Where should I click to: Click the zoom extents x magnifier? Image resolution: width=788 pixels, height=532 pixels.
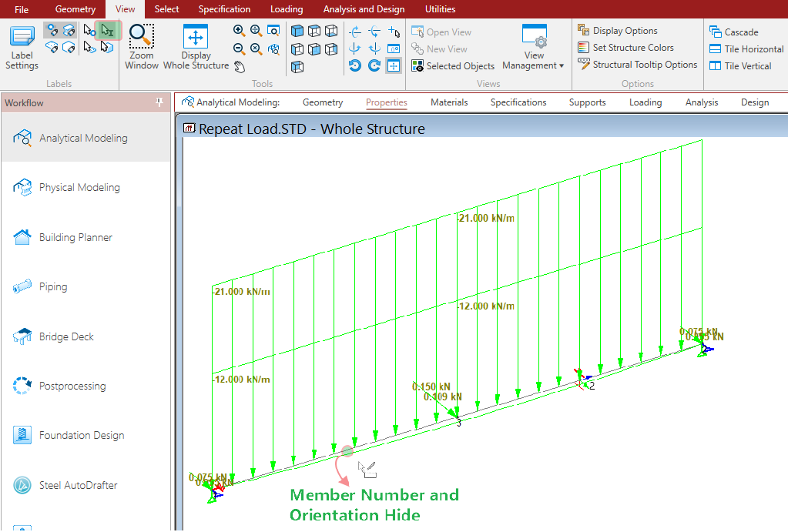[257, 49]
